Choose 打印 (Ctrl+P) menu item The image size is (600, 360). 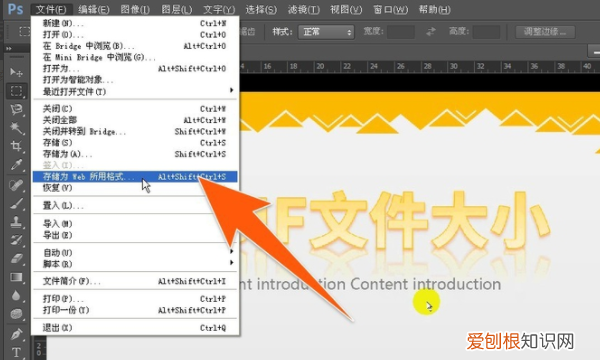135,299
